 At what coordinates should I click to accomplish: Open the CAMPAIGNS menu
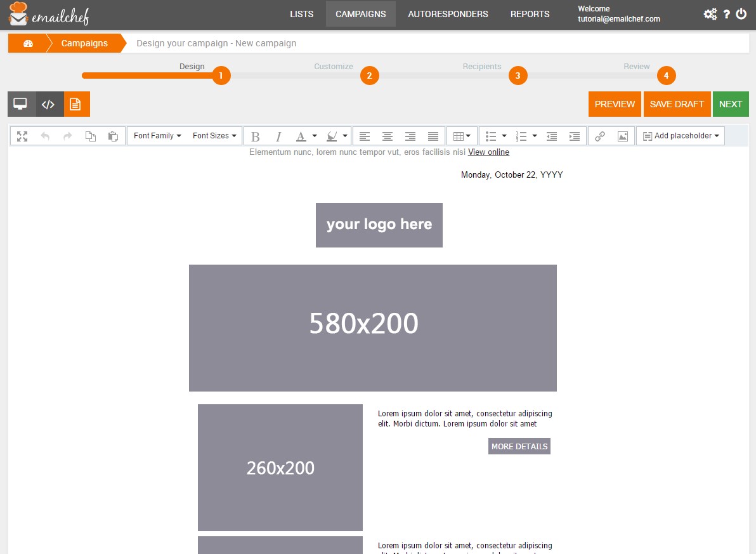[x=361, y=14]
